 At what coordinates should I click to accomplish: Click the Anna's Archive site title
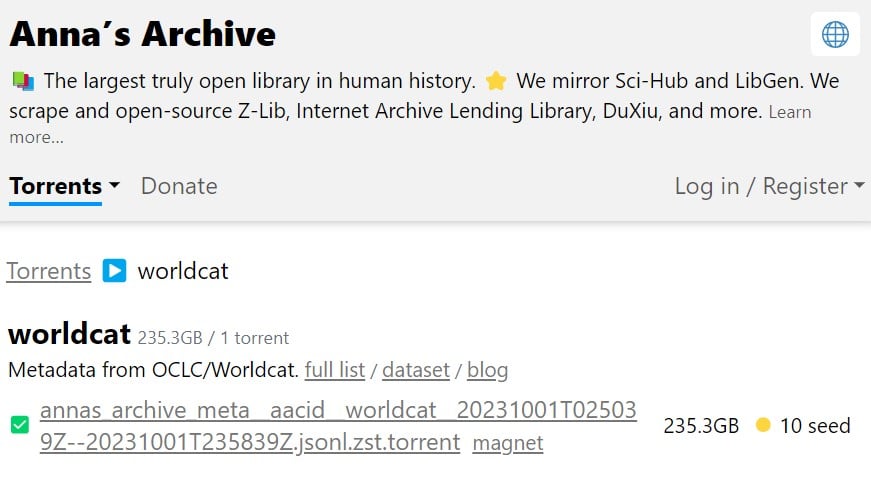click(x=143, y=34)
